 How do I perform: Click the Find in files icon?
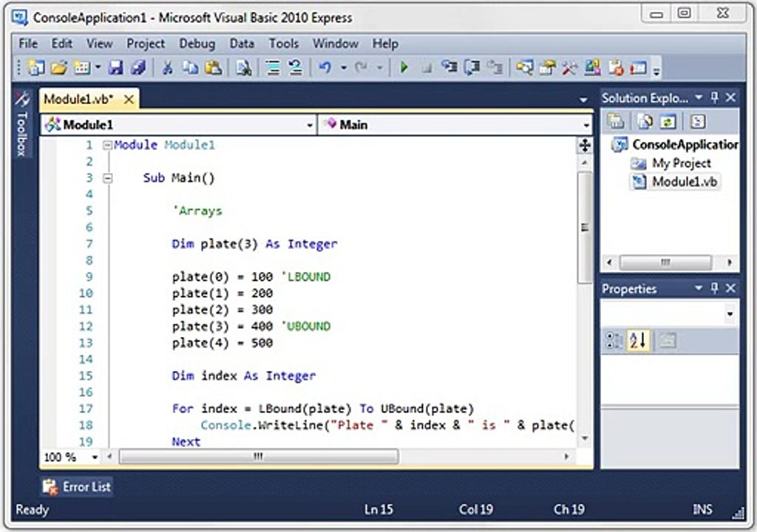[x=244, y=67]
